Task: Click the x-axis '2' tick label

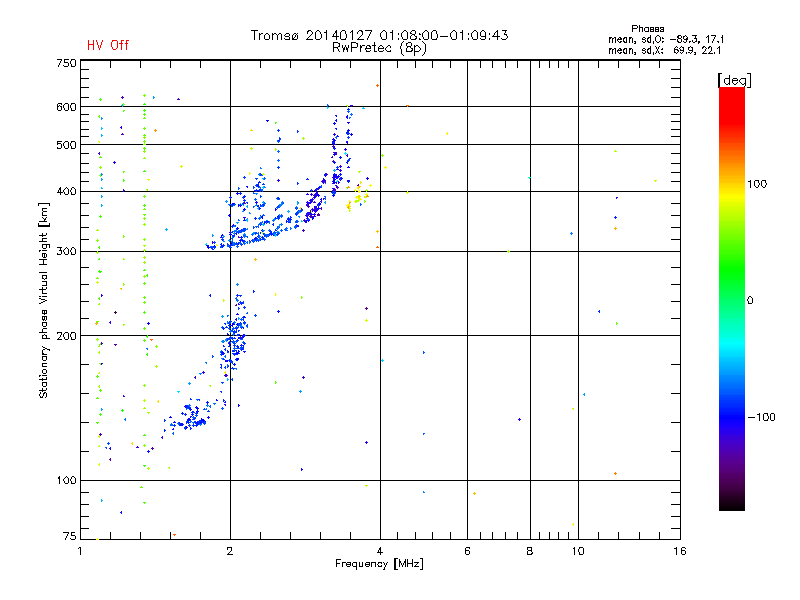Action: click(230, 551)
